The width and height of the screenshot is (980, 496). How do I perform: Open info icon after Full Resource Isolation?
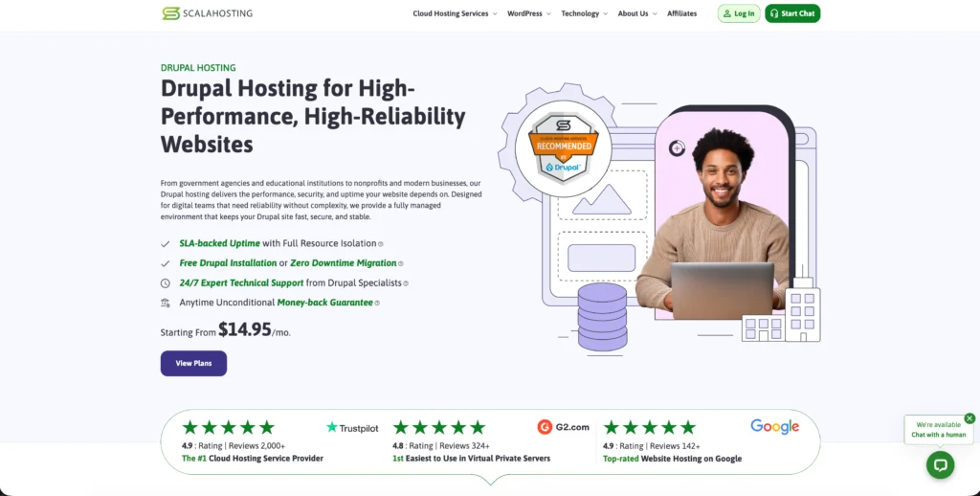click(x=381, y=244)
